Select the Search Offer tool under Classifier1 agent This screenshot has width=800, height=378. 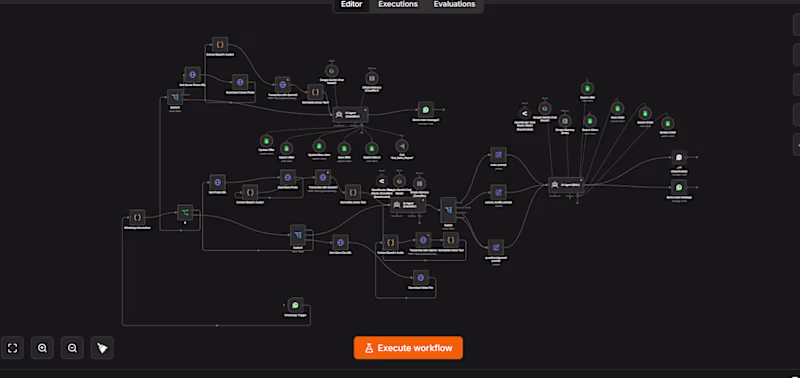(286, 148)
